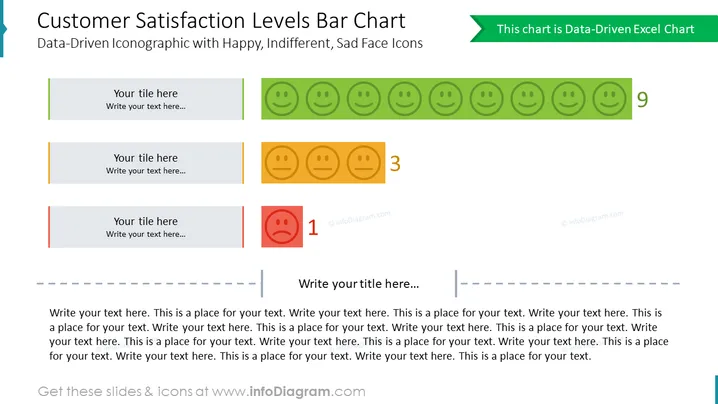Click the subtitle about Happy, Indifferent, Sad icons
The width and height of the screenshot is (718, 404).
(230, 44)
